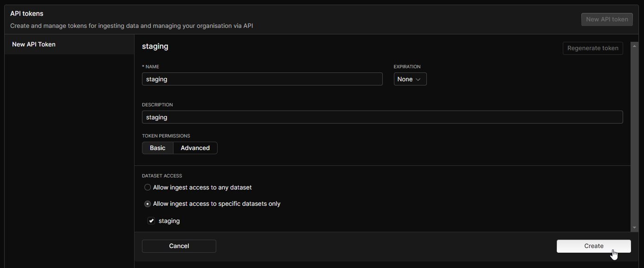The width and height of the screenshot is (644, 268).
Task: Click the 'staging' token title heading
Action: click(x=155, y=46)
